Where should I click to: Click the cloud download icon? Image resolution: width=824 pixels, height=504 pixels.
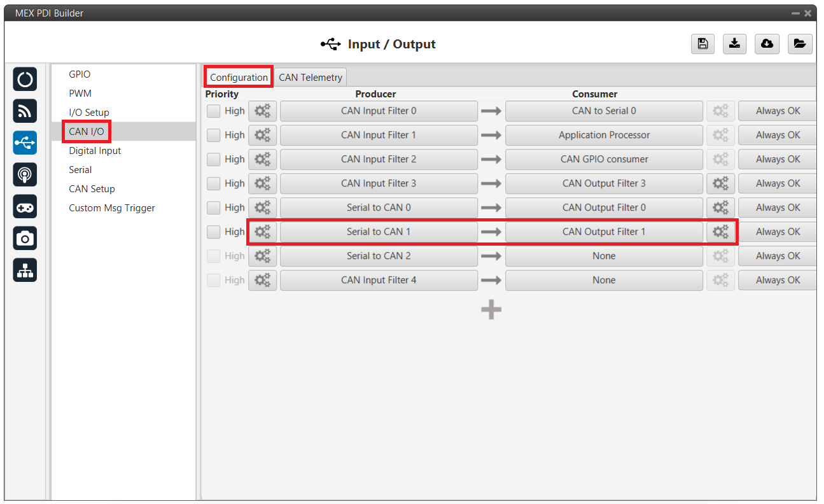(x=767, y=43)
